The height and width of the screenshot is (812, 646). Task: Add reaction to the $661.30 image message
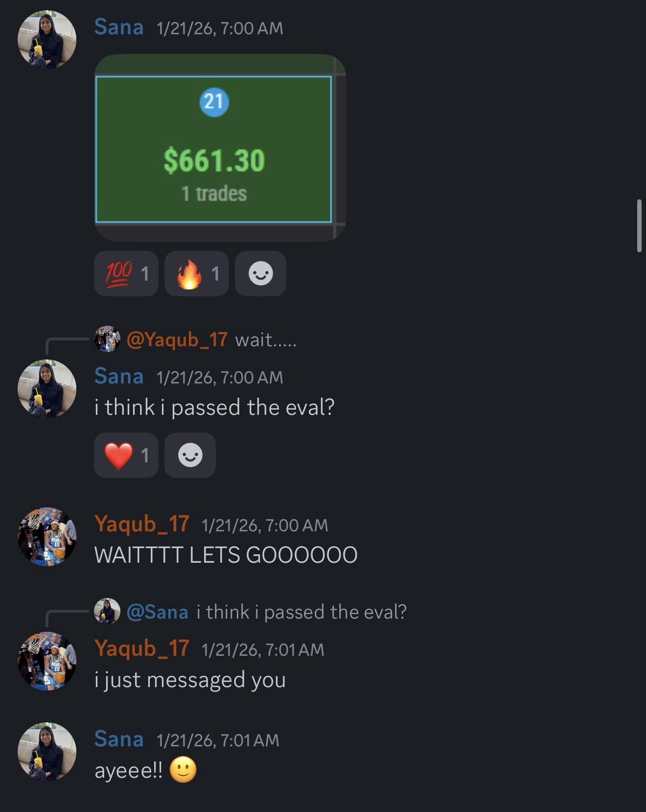[260, 273]
